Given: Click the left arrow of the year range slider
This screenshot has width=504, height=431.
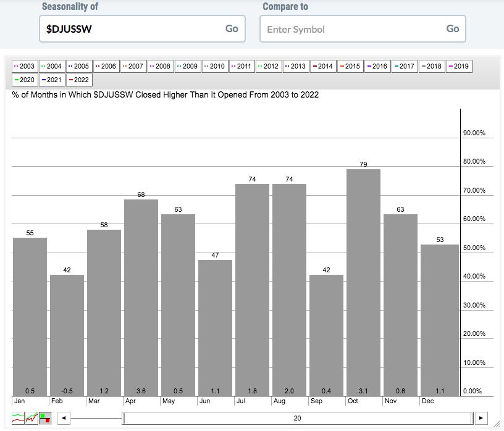Looking at the screenshot, I should tap(64, 418).
